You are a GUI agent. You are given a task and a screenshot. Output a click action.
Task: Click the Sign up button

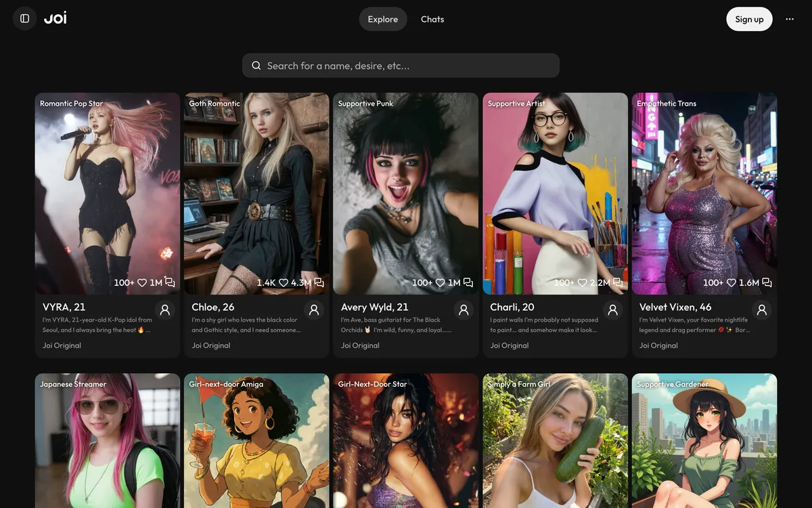[x=749, y=19]
